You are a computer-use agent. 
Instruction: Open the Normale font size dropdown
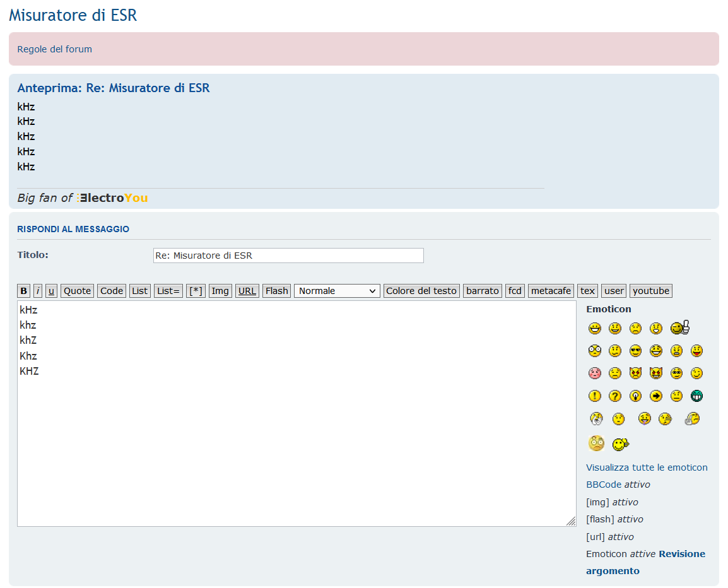click(x=337, y=291)
